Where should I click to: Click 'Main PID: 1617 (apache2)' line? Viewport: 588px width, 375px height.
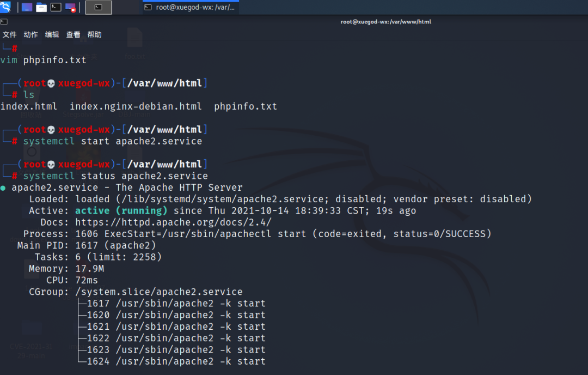coord(86,245)
